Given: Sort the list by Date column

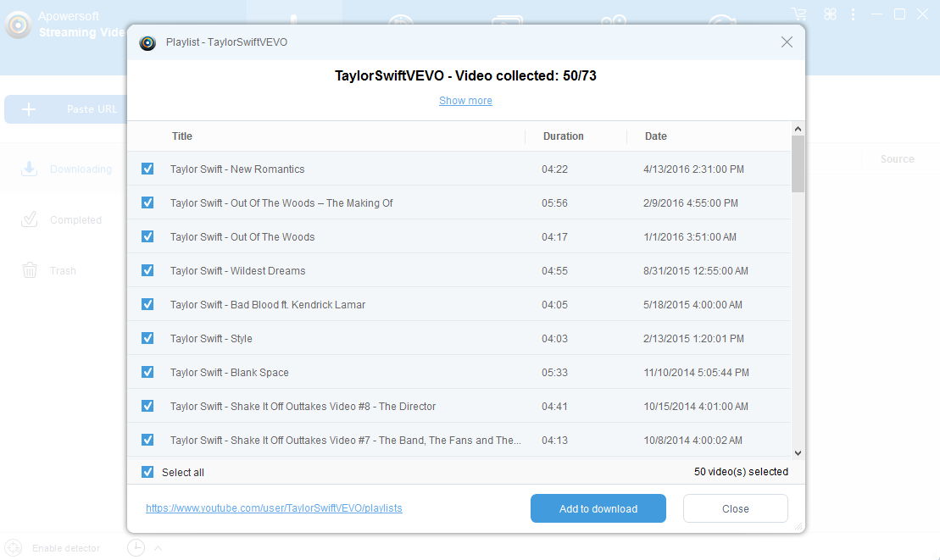Looking at the screenshot, I should pos(655,136).
